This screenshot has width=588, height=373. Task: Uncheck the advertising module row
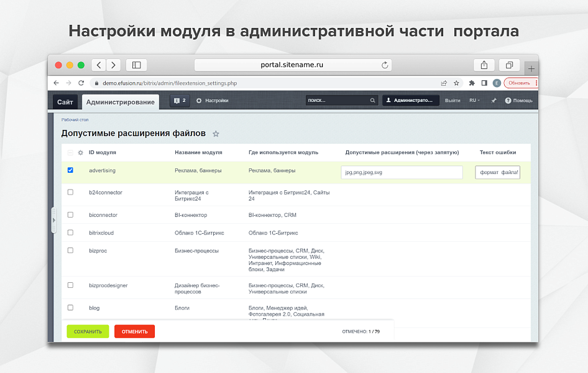[70, 170]
